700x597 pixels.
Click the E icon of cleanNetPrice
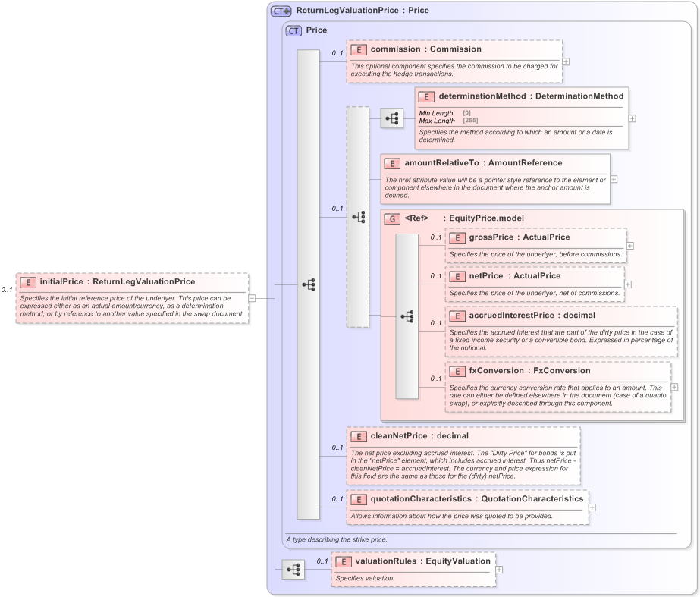[x=359, y=437]
